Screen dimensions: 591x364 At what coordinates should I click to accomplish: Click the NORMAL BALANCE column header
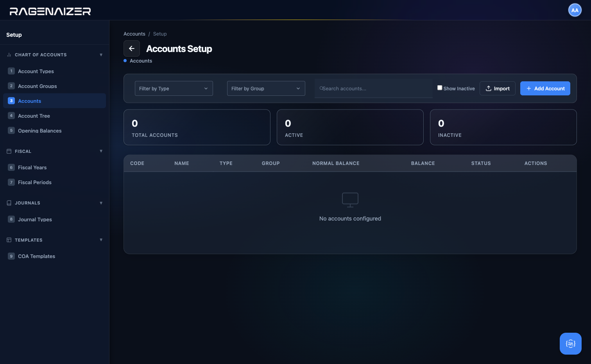point(336,163)
